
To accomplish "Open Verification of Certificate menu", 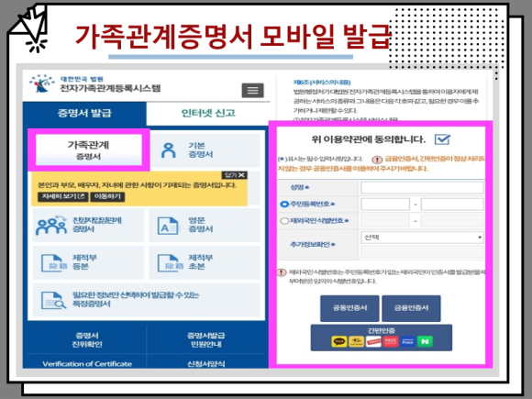I will point(87,363).
